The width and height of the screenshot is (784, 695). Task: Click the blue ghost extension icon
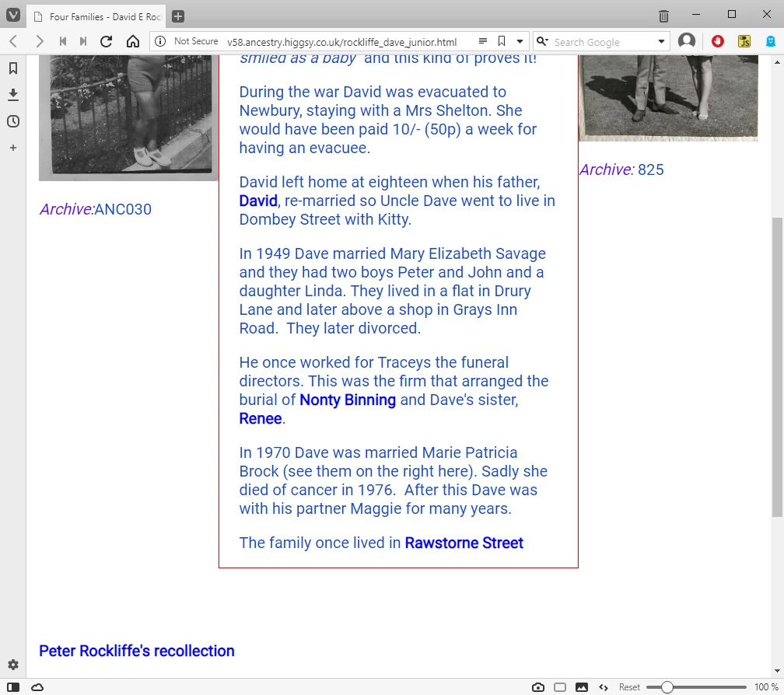coord(771,41)
